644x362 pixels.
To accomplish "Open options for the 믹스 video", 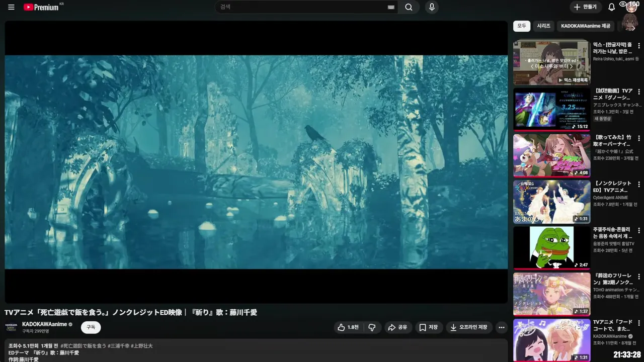I will pos(639,46).
